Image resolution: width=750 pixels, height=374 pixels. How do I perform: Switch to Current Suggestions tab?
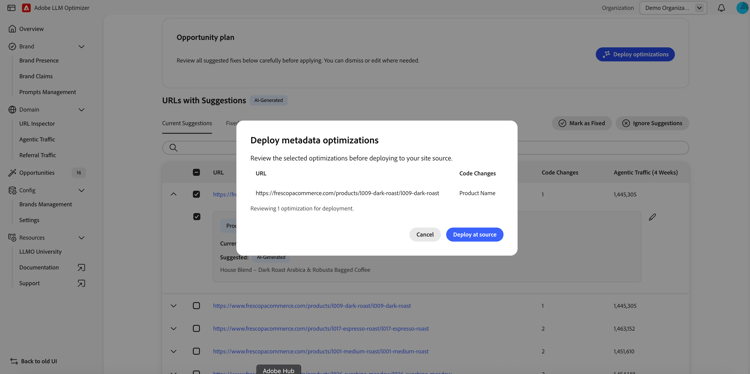(187, 123)
